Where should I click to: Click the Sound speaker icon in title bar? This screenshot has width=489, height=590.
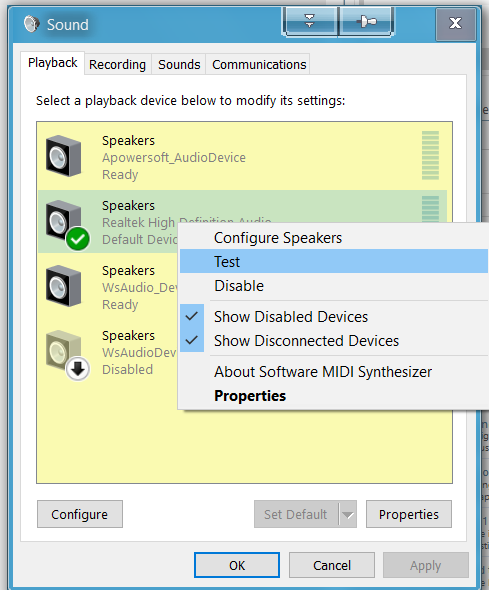point(32,24)
